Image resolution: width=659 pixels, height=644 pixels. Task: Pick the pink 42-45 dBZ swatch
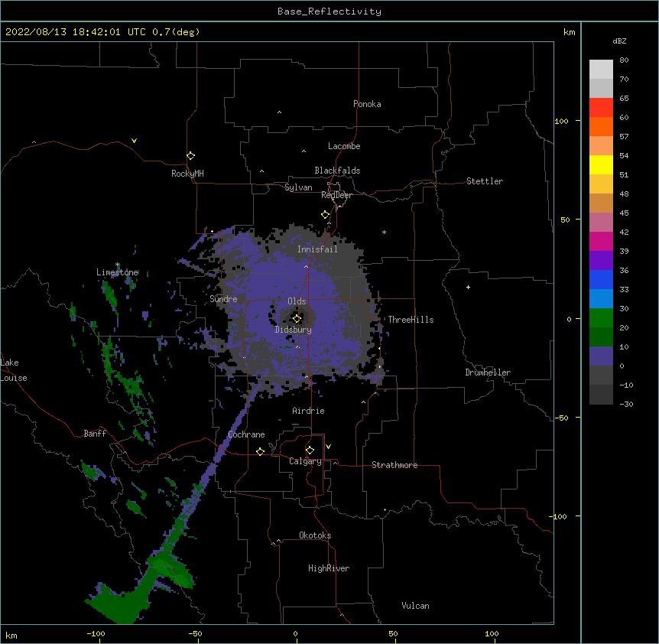(601, 223)
